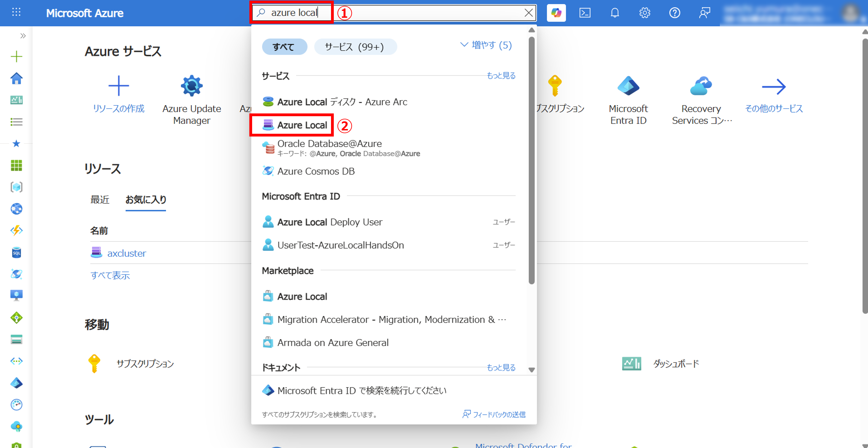868x448 pixels.
Task: Open Azure Update Manager service tile
Action: click(x=192, y=100)
